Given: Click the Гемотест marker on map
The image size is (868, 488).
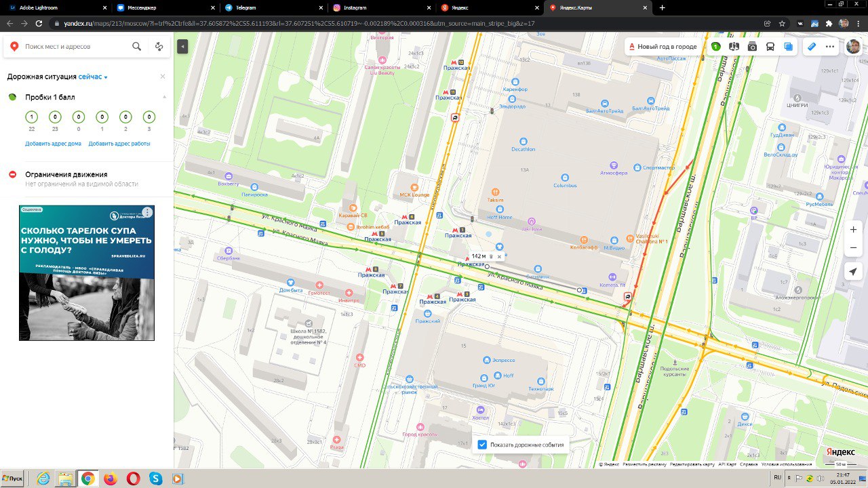Looking at the screenshot, I should click(319, 285).
